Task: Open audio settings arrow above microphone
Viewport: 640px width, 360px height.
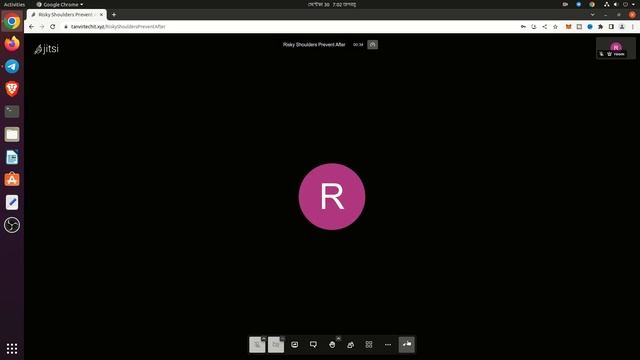Action: (263, 338)
